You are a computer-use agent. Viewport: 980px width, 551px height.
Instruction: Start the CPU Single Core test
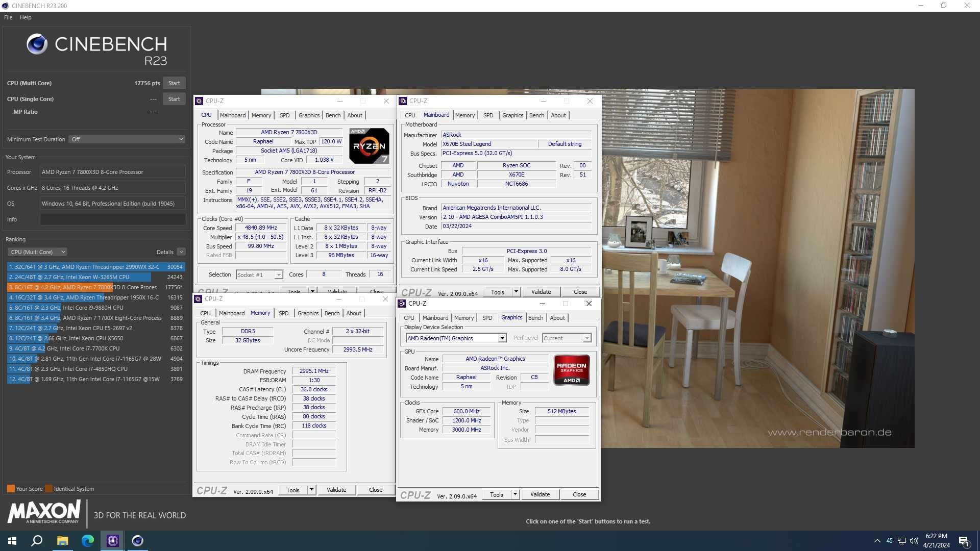coord(174,99)
